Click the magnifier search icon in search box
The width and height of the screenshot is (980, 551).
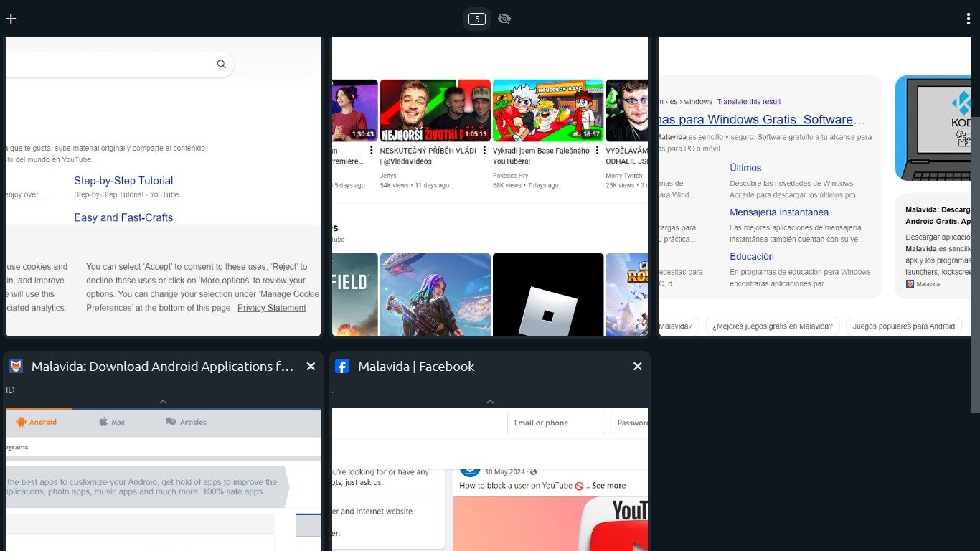click(x=222, y=65)
